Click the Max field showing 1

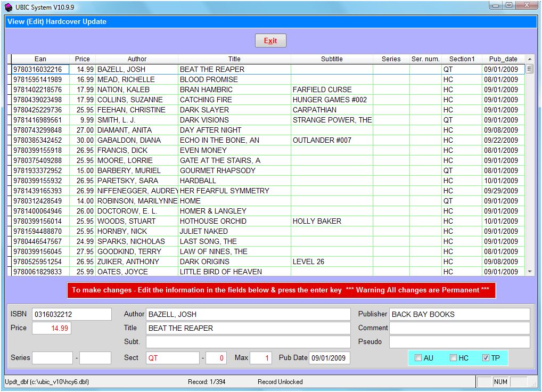(x=261, y=358)
